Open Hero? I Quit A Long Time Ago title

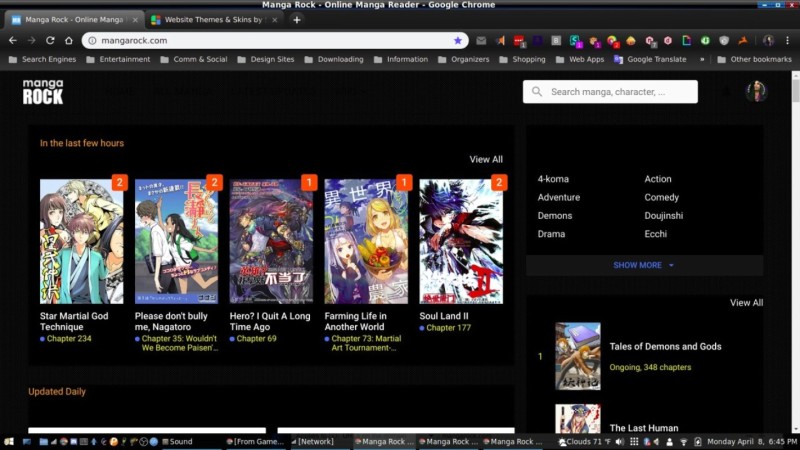[270, 321]
